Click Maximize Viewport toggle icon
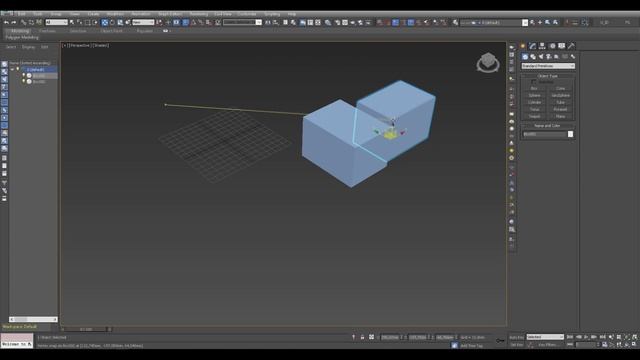Viewport: 640px width, 360px height. pyautogui.click(x=634, y=344)
